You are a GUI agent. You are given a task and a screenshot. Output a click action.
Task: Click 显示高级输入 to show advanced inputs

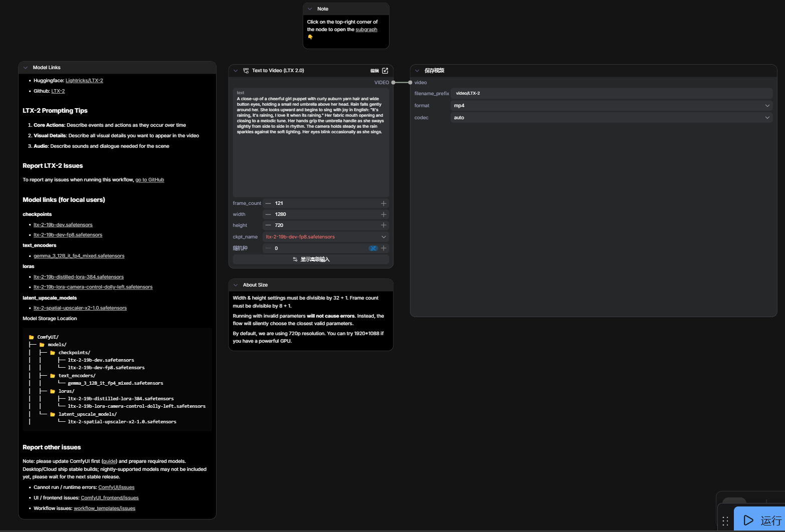(x=311, y=259)
